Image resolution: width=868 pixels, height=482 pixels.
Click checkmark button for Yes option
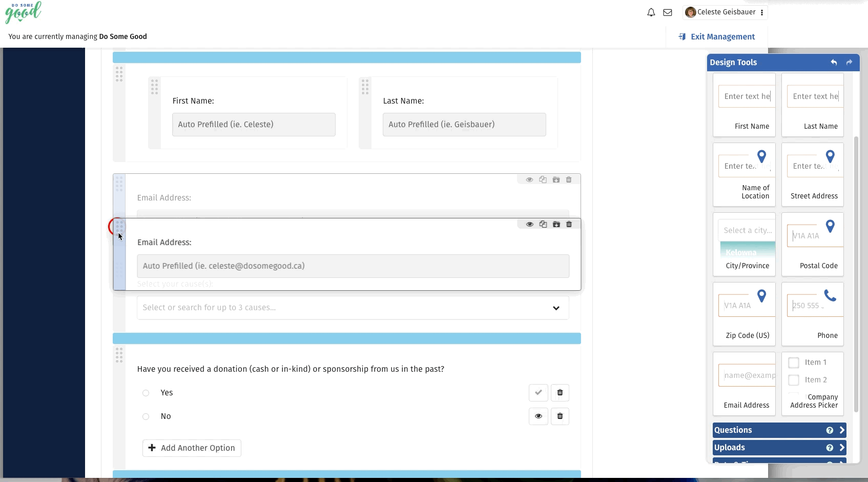539,393
